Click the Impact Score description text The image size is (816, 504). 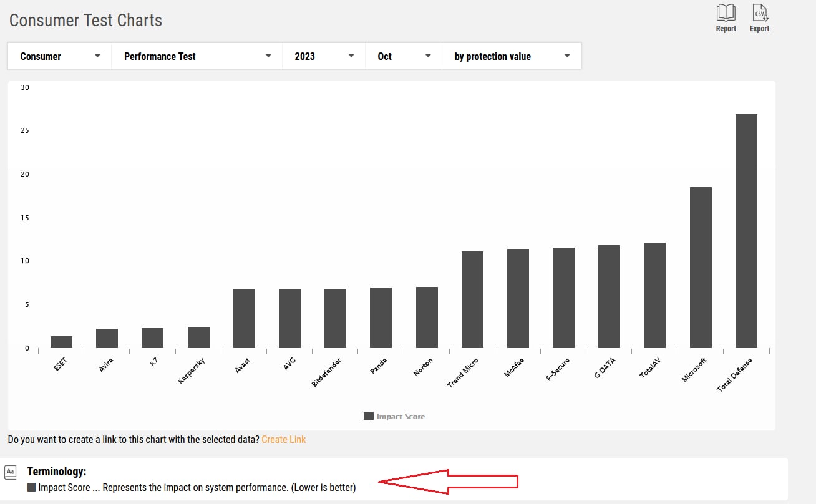pos(197,488)
